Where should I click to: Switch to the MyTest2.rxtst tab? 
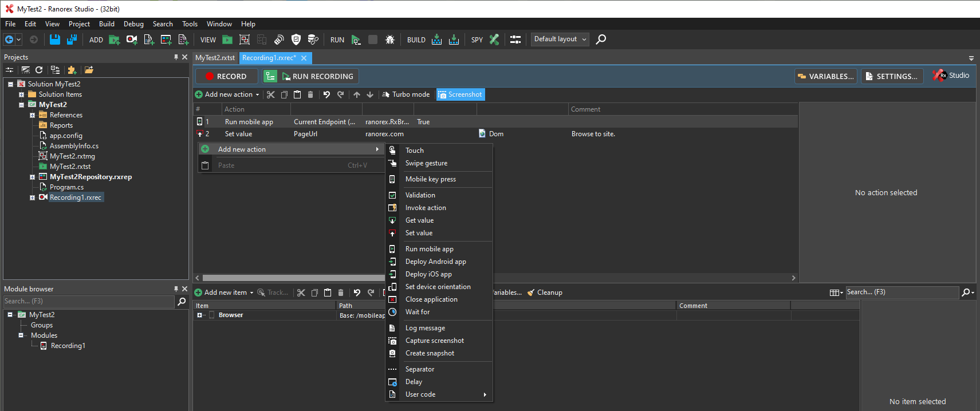coord(215,58)
